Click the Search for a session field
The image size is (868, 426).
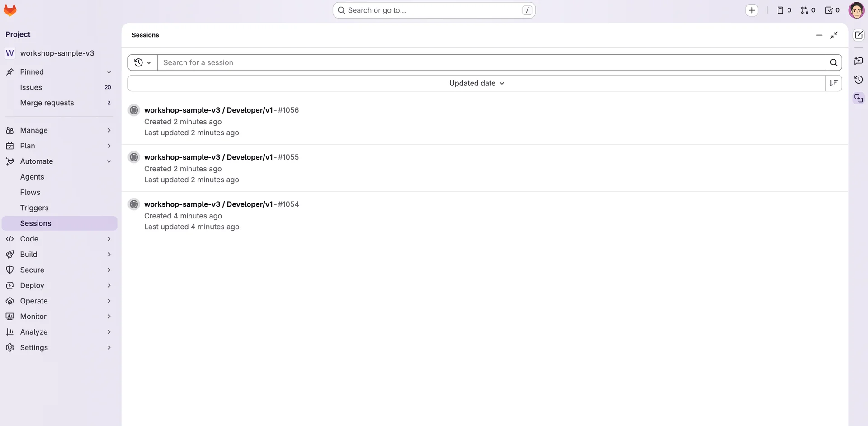[x=491, y=63]
